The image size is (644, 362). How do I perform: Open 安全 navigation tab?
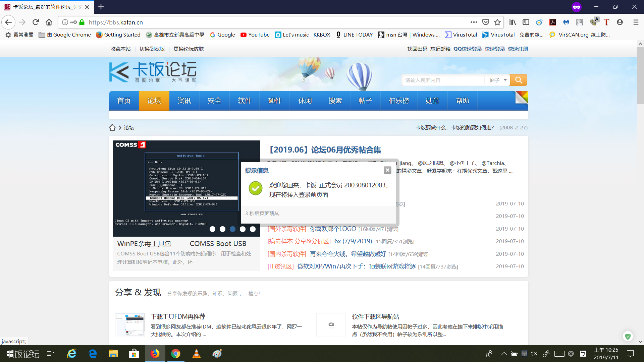pos(215,101)
